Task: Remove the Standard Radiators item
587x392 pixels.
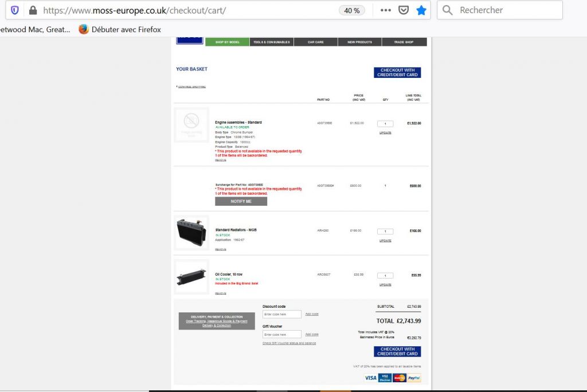Action: pyautogui.click(x=221, y=249)
